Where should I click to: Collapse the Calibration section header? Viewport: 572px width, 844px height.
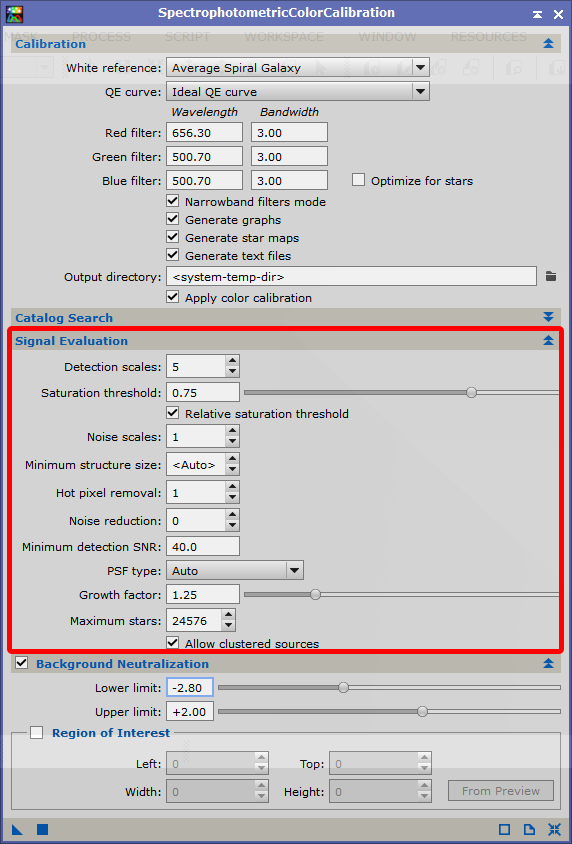tap(548, 44)
